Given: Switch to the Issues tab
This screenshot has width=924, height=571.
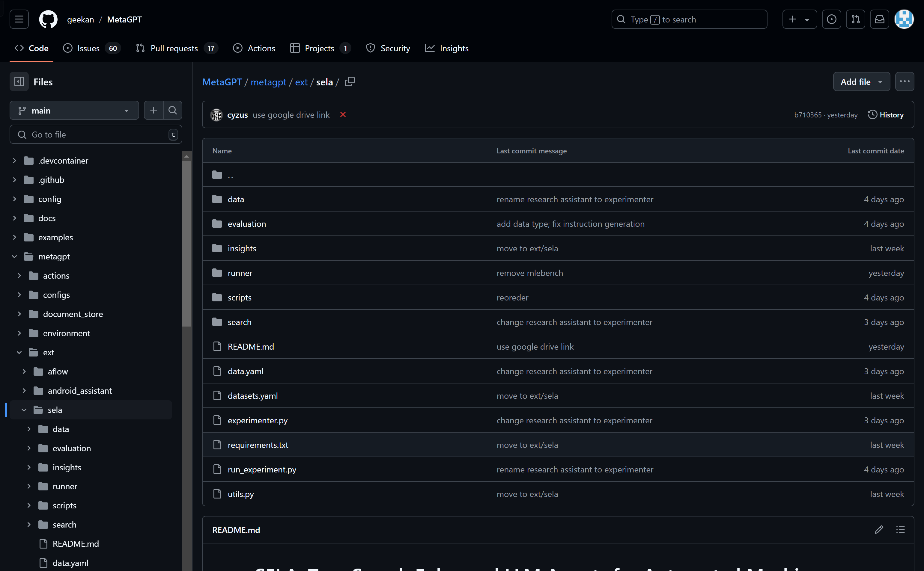Looking at the screenshot, I should tap(92, 48).
